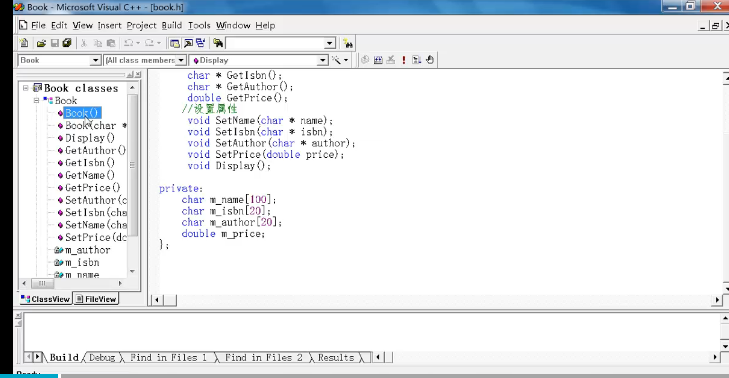This screenshot has width=729, height=378.
Task: Open the Help menu
Action: (x=265, y=25)
